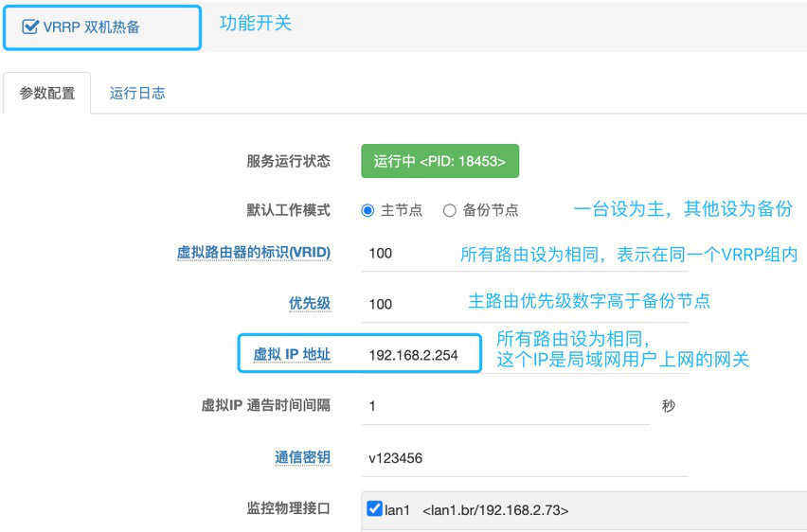The image size is (807, 532).
Task: Open the 通信密钥 link label
Action: pos(302,457)
